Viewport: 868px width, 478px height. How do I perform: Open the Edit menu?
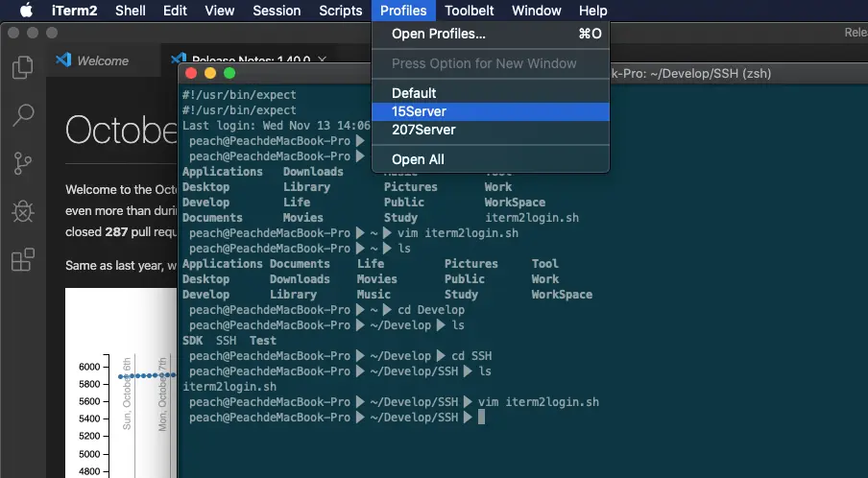click(175, 11)
